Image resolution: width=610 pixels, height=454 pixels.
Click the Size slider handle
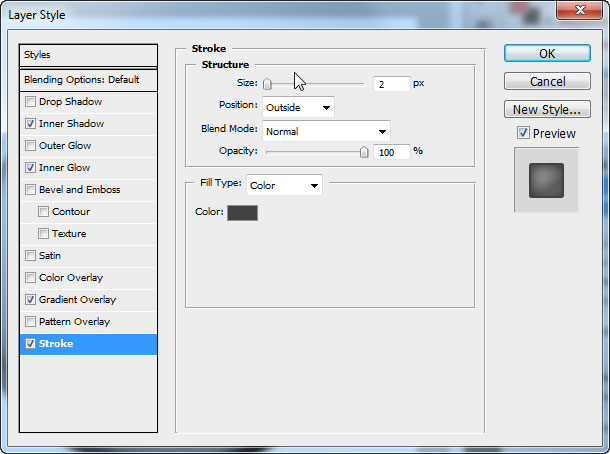(268, 85)
